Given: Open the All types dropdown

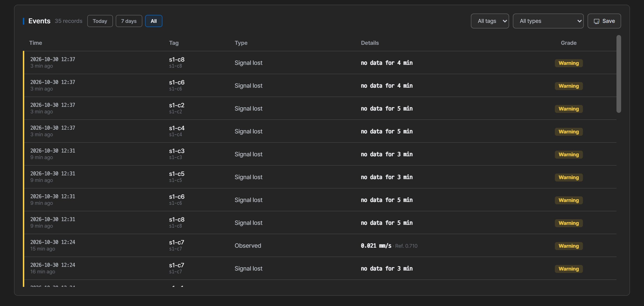Looking at the screenshot, I should [548, 21].
